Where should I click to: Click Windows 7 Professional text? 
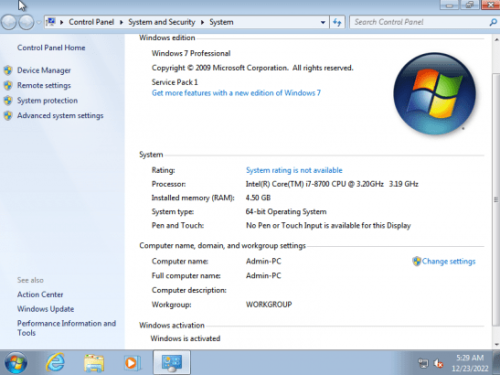click(x=191, y=53)
